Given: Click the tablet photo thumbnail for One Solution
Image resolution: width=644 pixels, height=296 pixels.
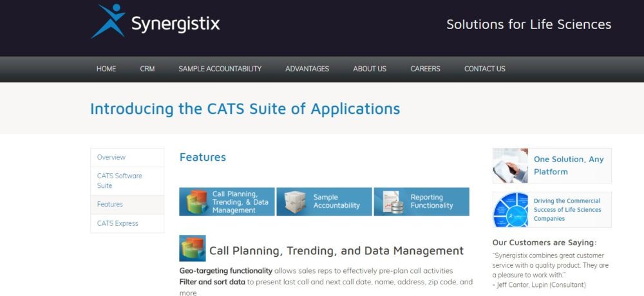Looking at the screenshot, I should point(511,165).
